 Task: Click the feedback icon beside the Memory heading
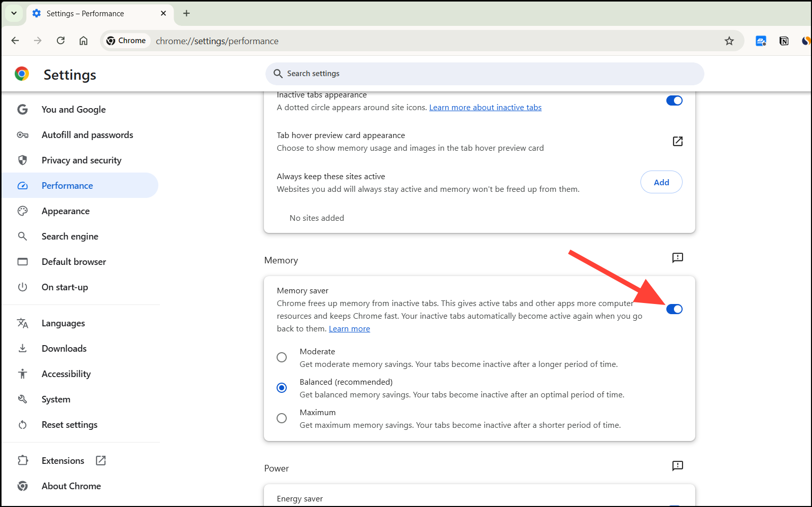(678, 258)
